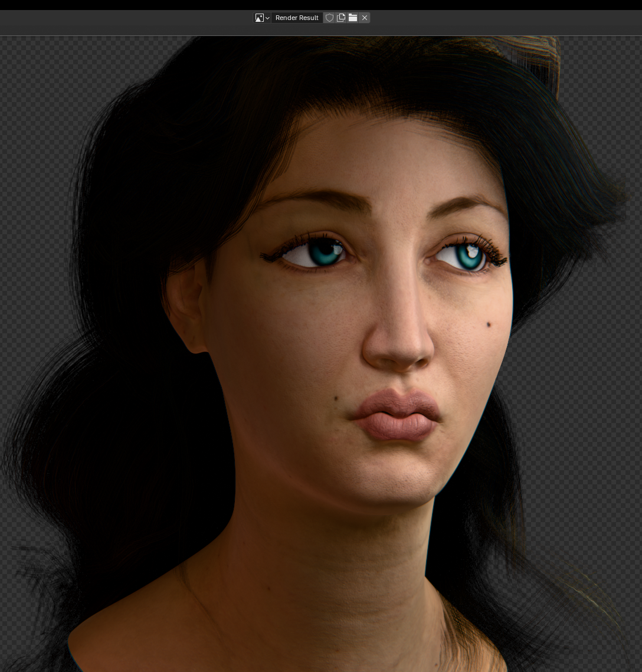This screenshot has width=642, height=672.
Task: Unlink the Render Result image with X
Action: pos(365,18)
